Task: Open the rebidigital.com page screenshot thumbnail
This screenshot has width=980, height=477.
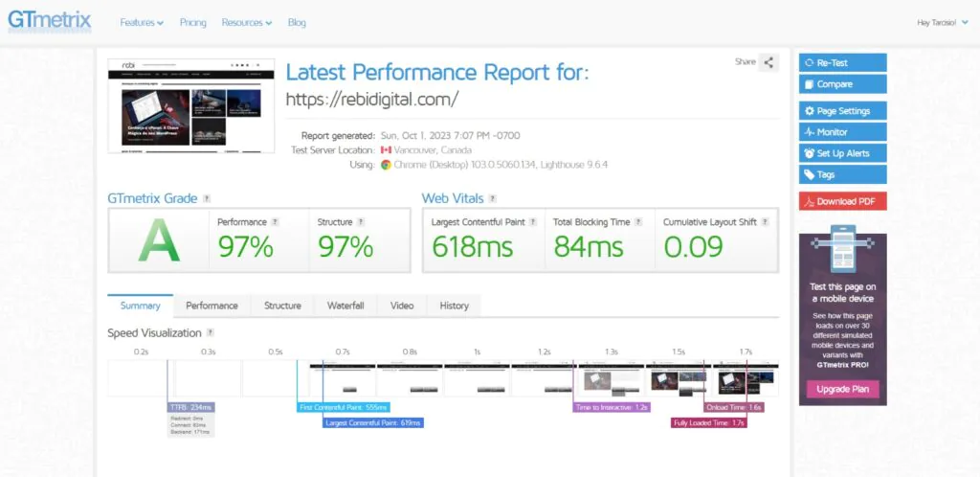Action: coord(191,105)
